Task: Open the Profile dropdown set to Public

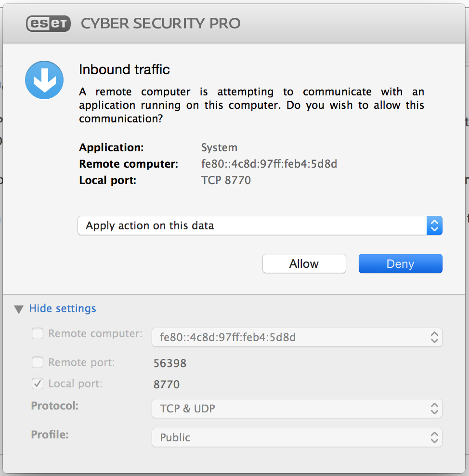Action: pos(297,437)
